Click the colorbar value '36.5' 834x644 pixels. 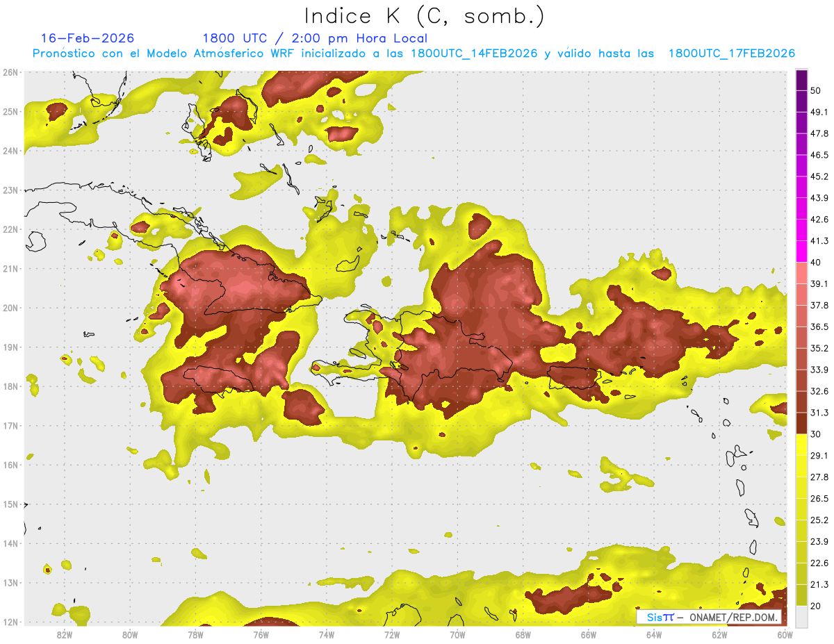[819, 327]
